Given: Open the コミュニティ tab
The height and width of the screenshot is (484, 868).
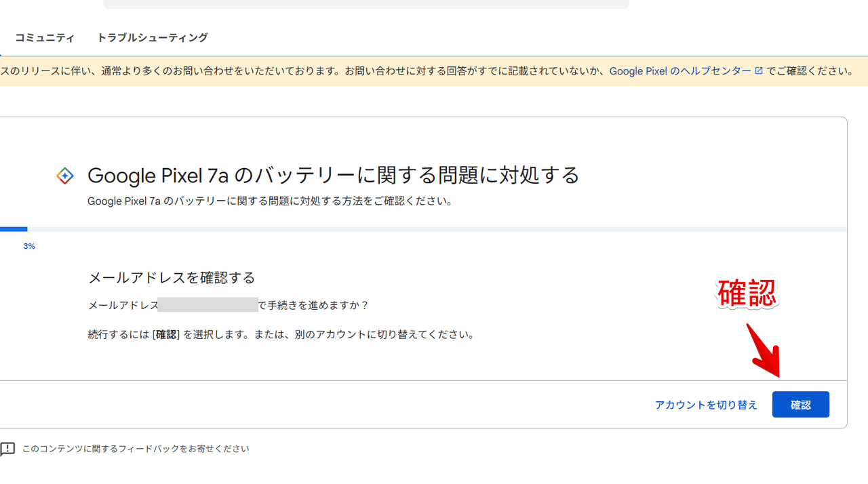Looking at the screenshot, I should click(x=45, y=38).
